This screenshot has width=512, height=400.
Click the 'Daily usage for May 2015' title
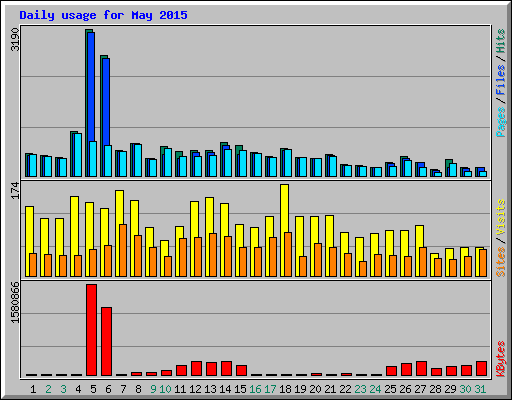103,15
